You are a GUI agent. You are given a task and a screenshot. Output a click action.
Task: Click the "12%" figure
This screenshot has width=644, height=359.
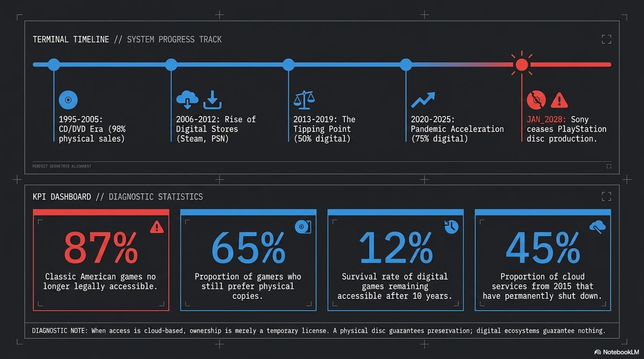point(396,248)
